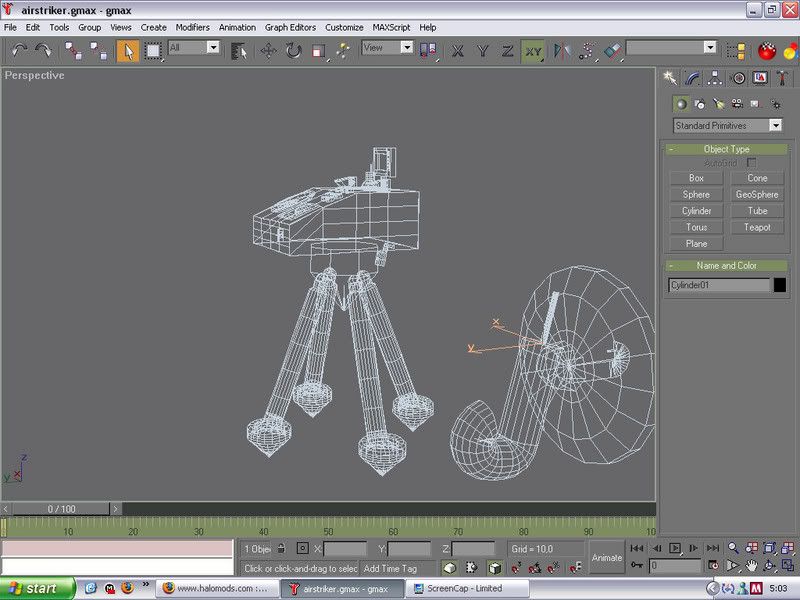Click the Use Pivot Point Center icon
This screenshot has height=600, width=800.
click(428, 51)
